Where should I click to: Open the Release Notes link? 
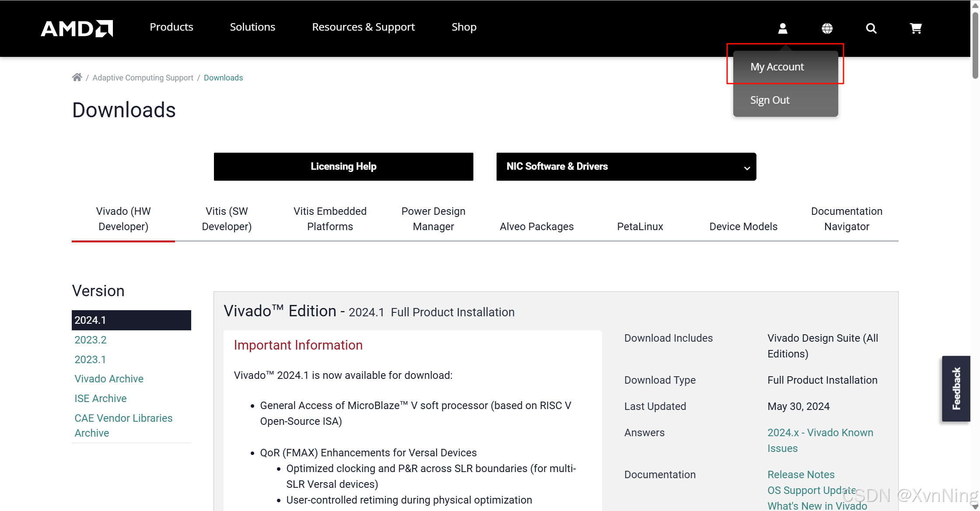coord(801,475)
